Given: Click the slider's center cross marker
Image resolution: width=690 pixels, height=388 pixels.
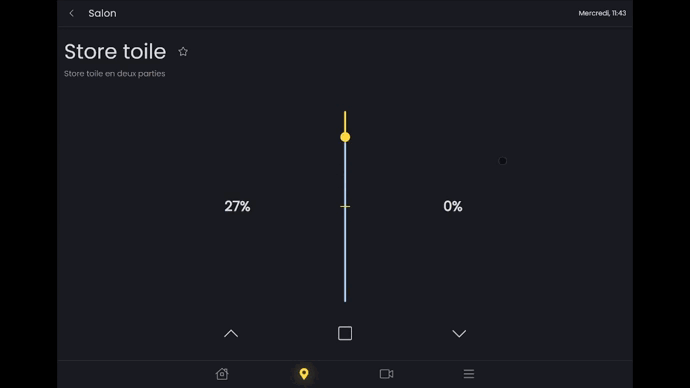Looking at the screenshot, I should (x=345, y=206).
